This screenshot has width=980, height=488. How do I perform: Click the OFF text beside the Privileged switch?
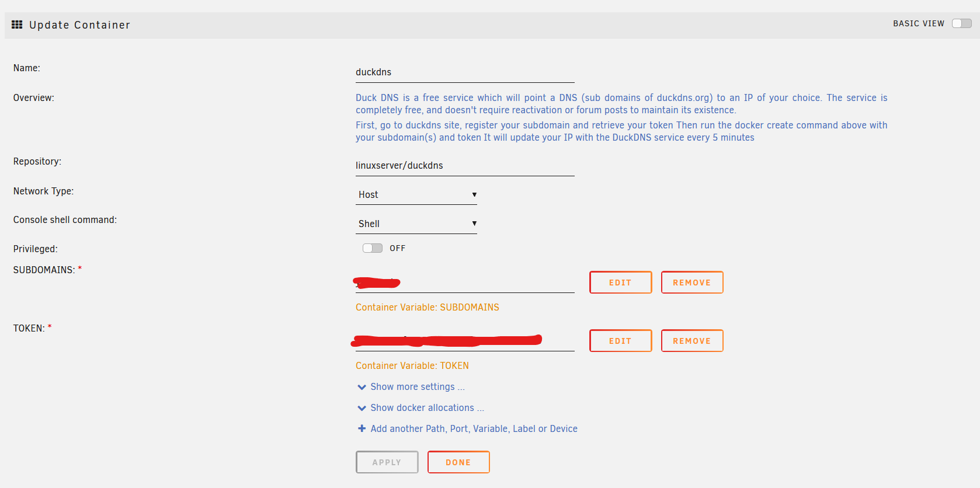(398, 248)
